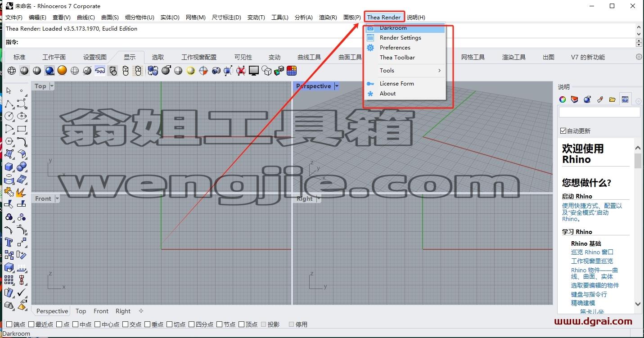Select the ellipse tool in sidebar
This screenshot has height=338, width=644.
pyautogui.click(x=21, y=116)
